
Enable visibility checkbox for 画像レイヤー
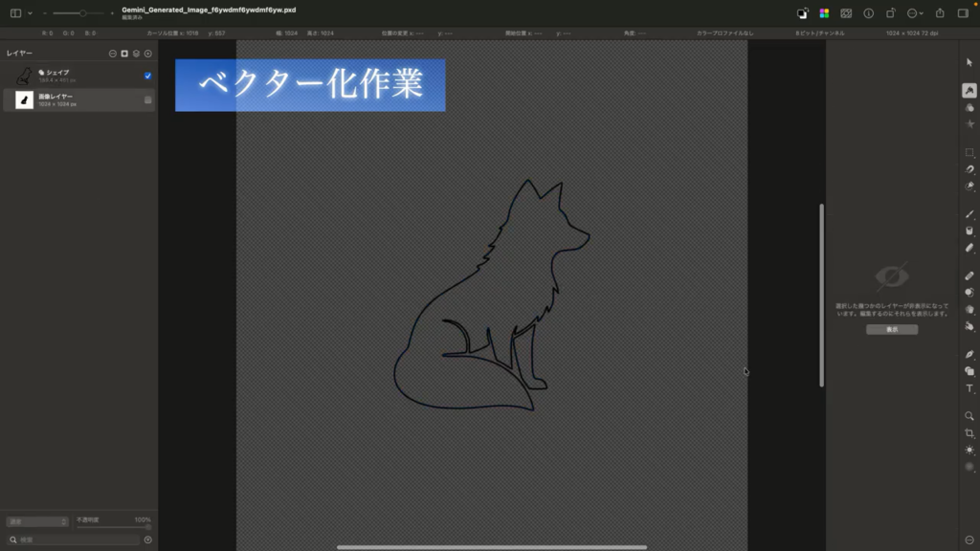pos(148,100)
